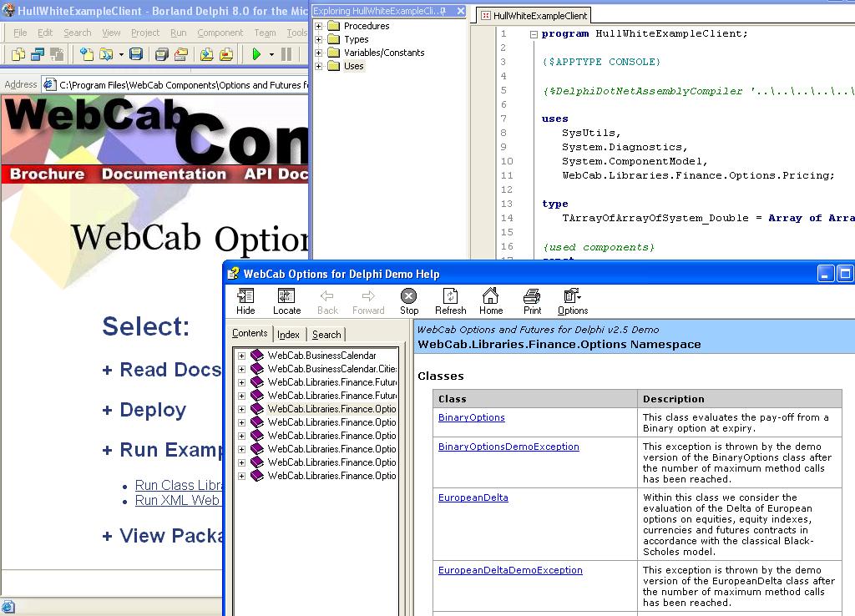The height and width of the screenshot is (616, 855).
Task: Open the EuropeanDeltaDemoException link
Action: [x=510, y=569]
